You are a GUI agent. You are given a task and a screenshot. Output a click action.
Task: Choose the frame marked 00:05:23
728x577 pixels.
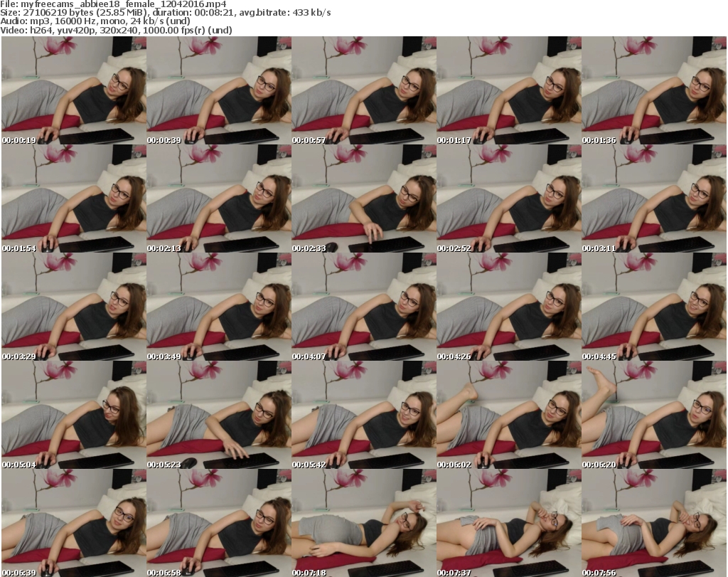pyautogui.click(x=219, y=415)
